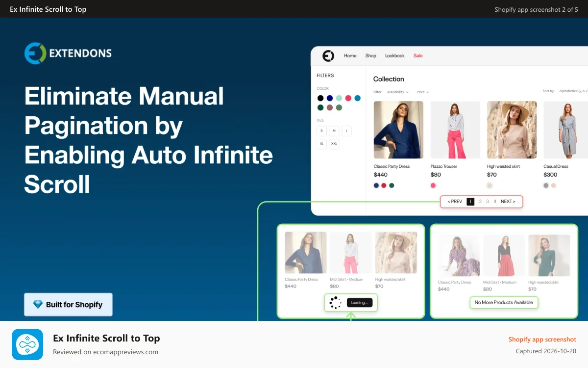Click the Extendons logo

coord(68,53)
